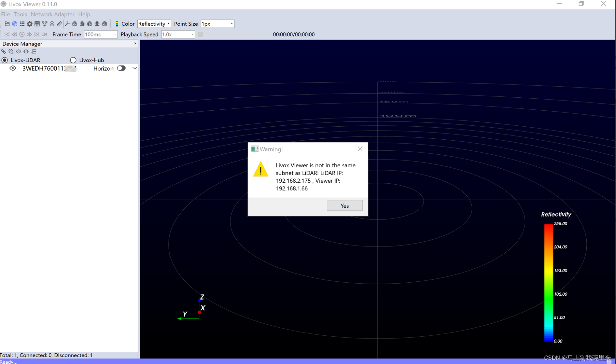
Task: Click the 0.00 legend value
Action: click(558, 341)
